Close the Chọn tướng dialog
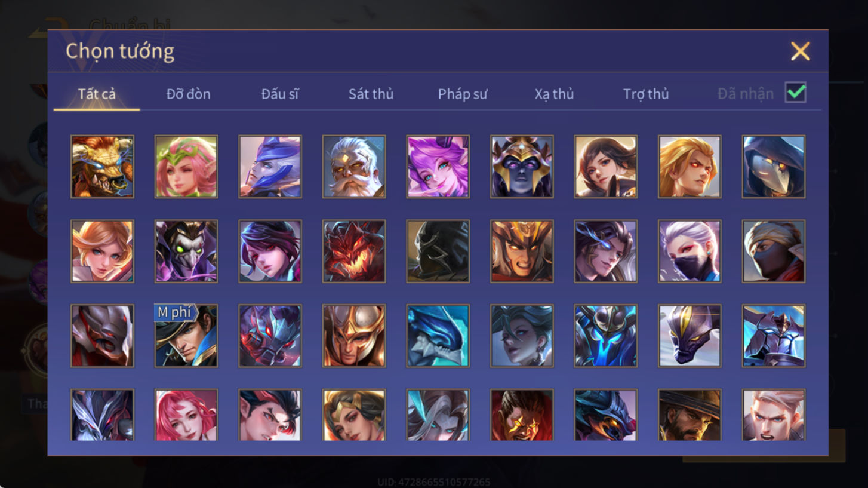Screen dimensions: 868x488 coord(800,51)
